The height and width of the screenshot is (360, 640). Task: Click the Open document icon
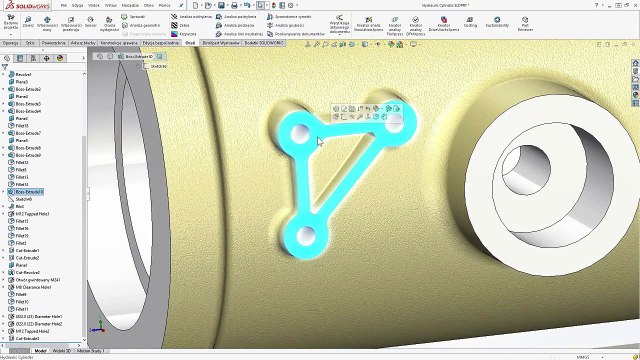208,6
